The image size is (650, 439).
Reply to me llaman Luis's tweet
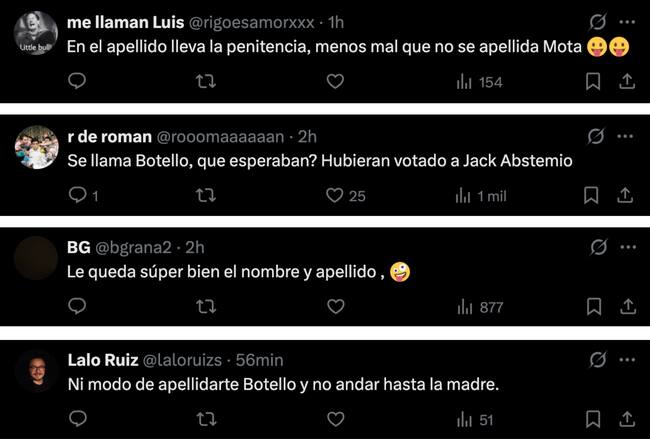click(x=77, y=82)
